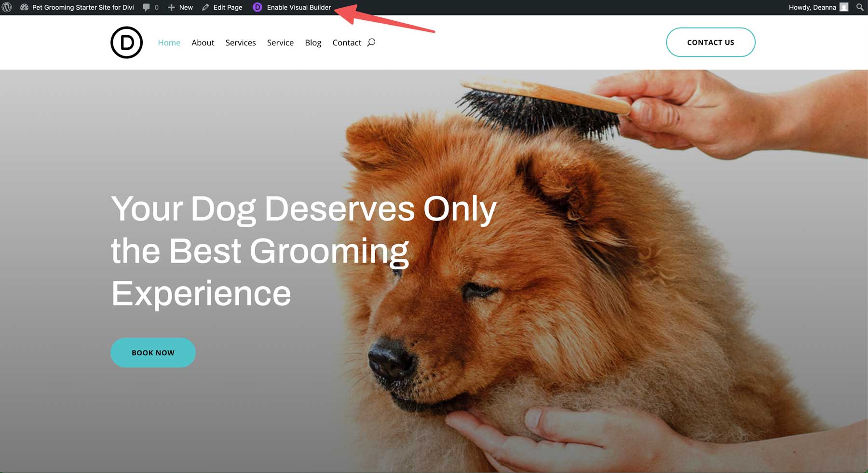Open the comments bubble icon
This screenshot has height=473, width=868.
pyautogui.click(x=145, y=7)
